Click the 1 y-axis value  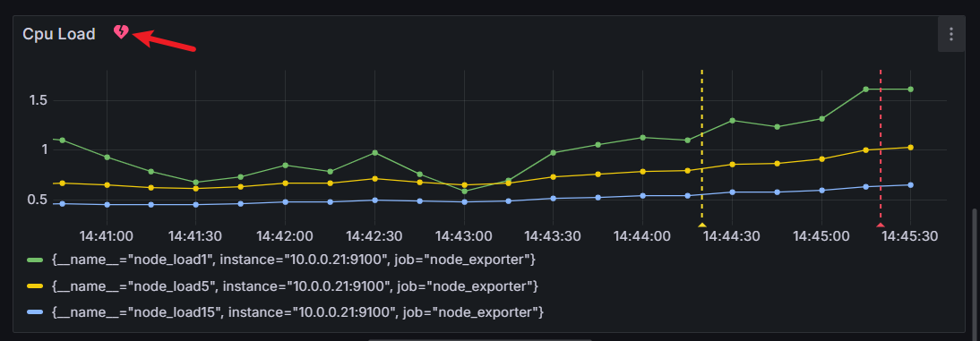point(44,149)
